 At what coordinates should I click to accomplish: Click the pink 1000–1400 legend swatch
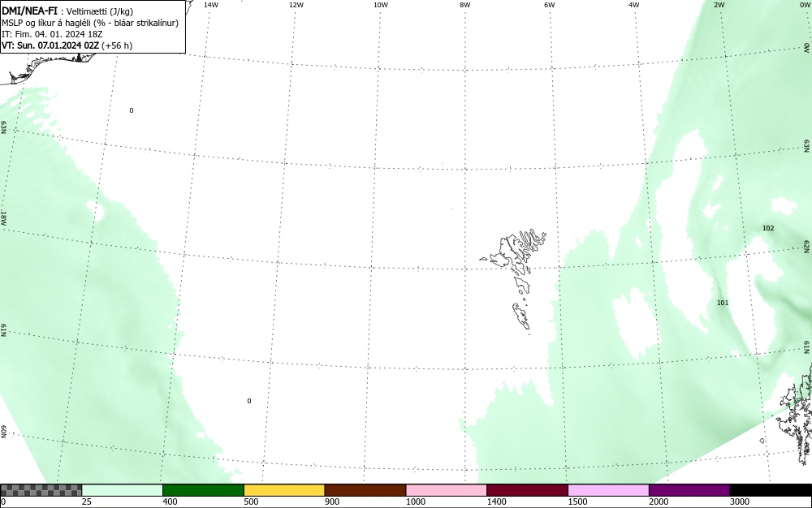click(447, 490)
